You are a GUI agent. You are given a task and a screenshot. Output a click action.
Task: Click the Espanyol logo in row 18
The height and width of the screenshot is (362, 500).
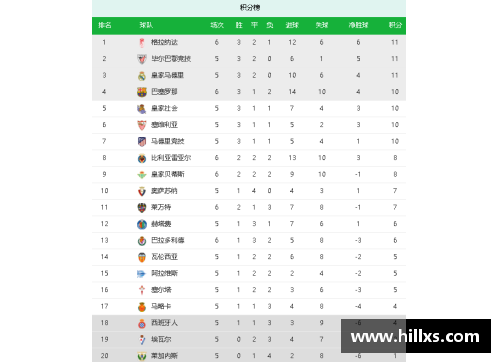click(x=142, y=323)
